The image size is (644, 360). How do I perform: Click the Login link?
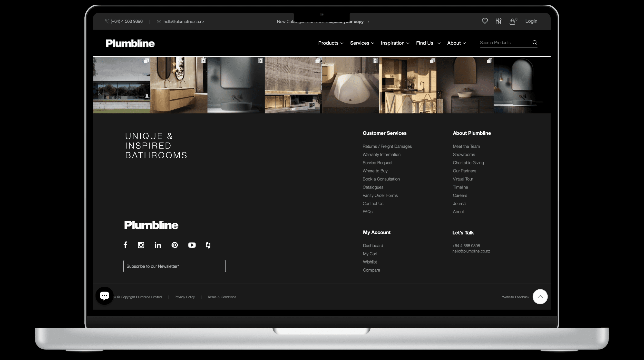point(531,21)
